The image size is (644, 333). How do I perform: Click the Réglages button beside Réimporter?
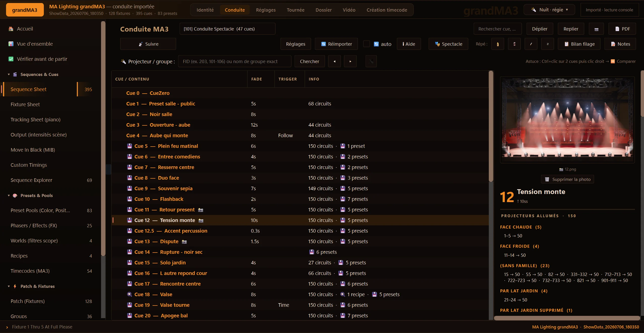(296, 44)
